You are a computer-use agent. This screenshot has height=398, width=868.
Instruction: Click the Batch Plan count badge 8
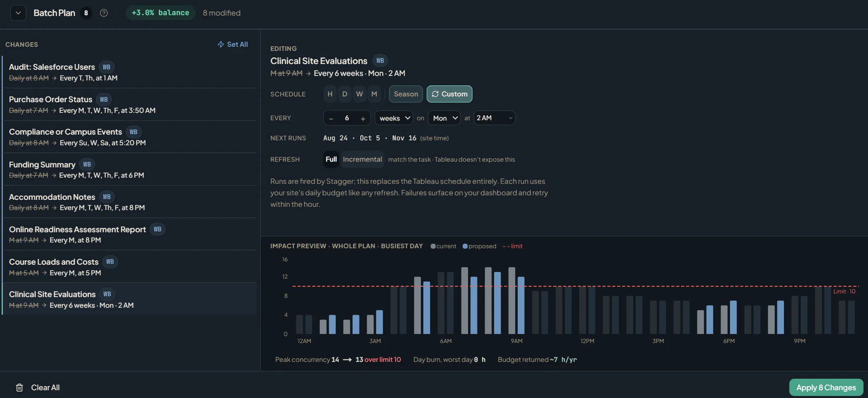pyautogui.click(x=86, y=13)
